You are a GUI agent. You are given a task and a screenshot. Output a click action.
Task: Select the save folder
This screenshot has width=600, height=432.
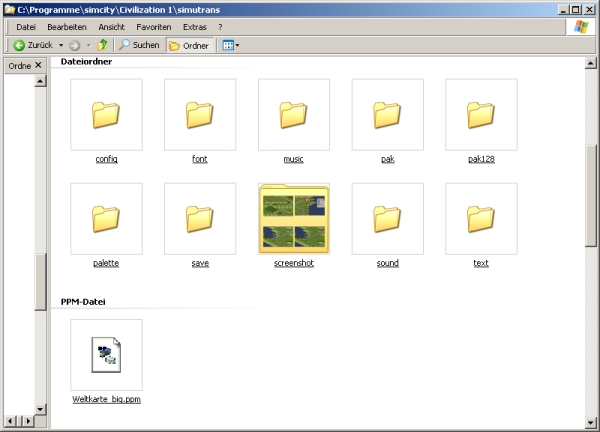(x=200, y=218)
